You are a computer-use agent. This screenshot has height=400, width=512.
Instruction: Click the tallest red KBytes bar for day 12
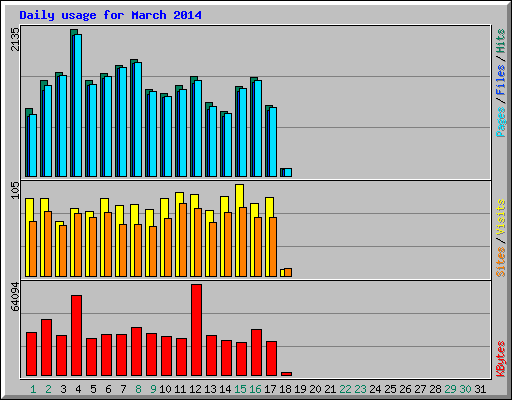tap(196, 330)
